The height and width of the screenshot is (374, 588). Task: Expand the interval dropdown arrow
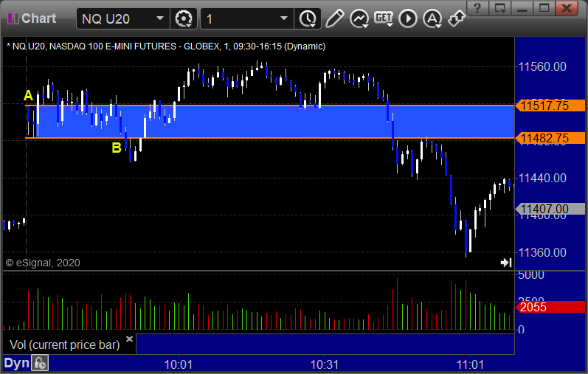click(x=284, y=18)
